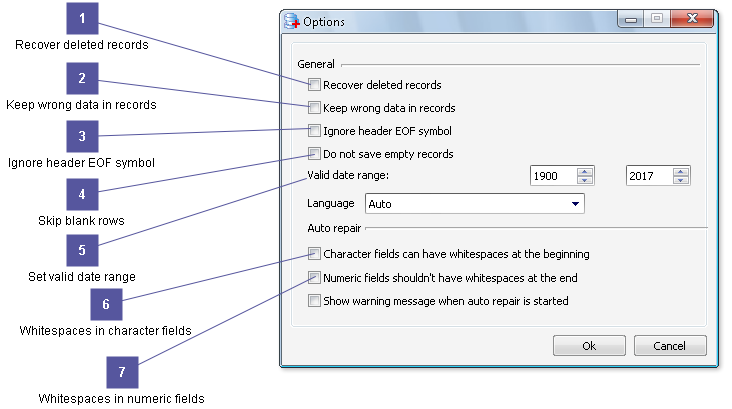
Task: Open the Language dropdown set to Auto
Action: (x=473, y=204)
